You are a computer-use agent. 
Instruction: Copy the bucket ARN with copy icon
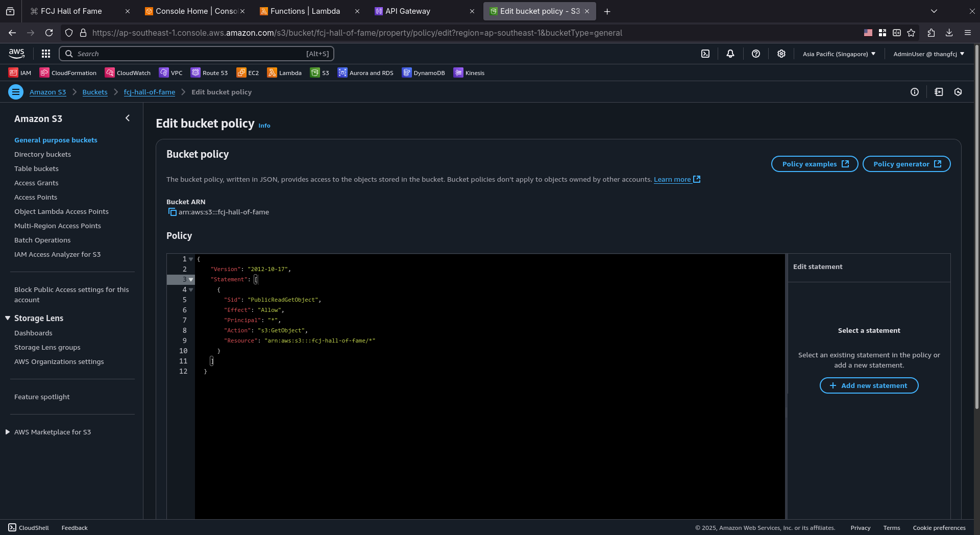pyautogui.click(x=173, y=212)
